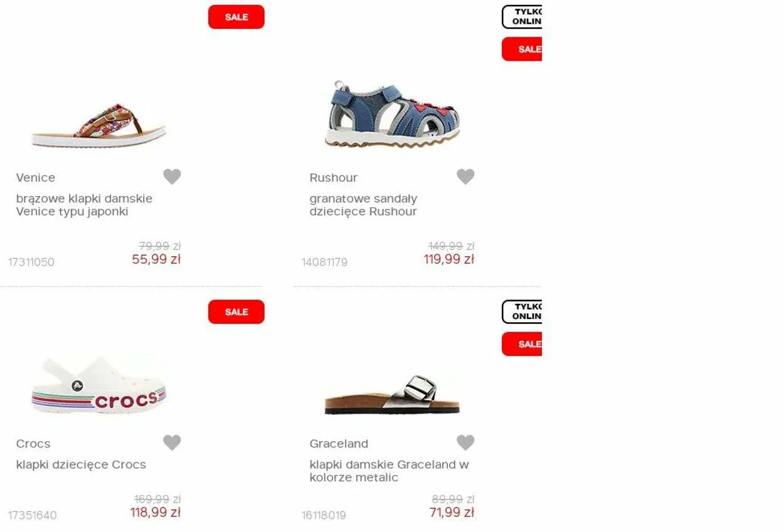This screenshot has width=784, height=532.
Task: Open the Venice brand link
Action: coord(36,177)
